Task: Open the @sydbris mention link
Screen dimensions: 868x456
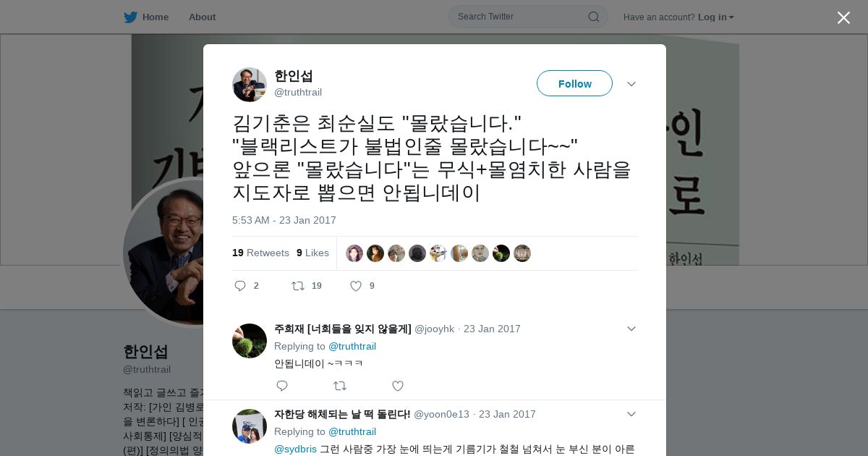Action: point(295,449)
